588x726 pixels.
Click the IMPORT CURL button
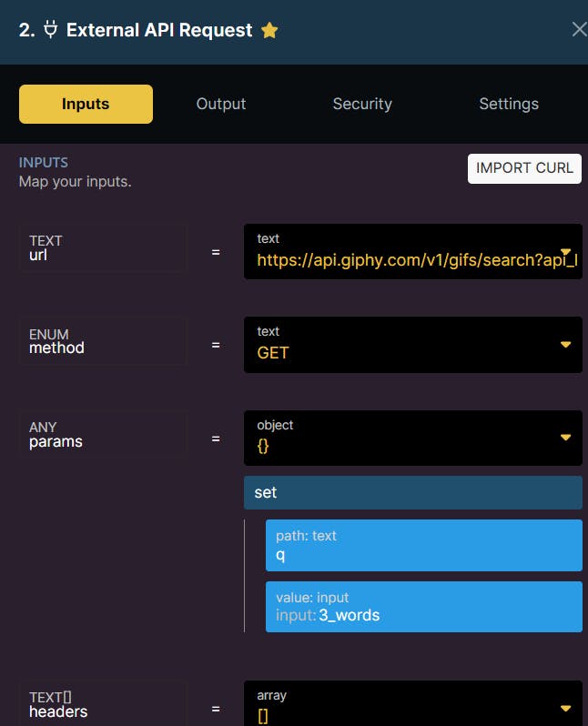[524, 168]
